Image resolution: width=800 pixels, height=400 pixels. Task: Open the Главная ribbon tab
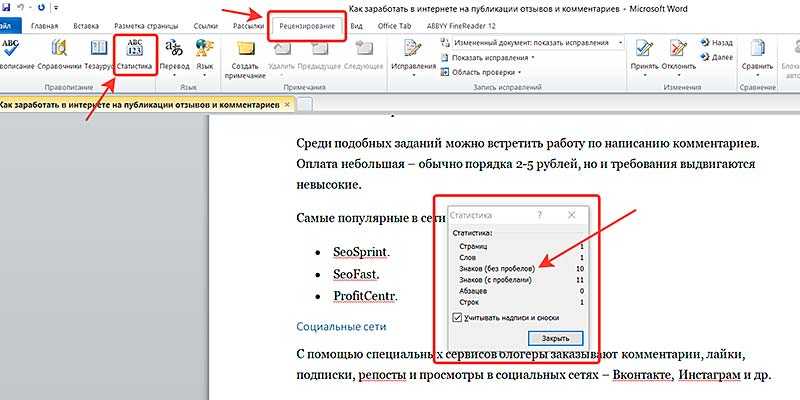(x=44, y=26)
